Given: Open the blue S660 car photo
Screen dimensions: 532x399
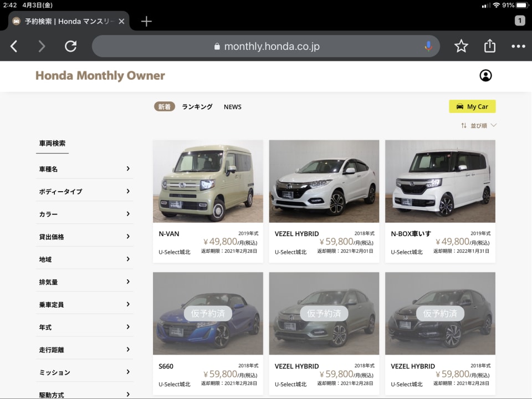Looking at the screenshot, I should pos(208,313).
